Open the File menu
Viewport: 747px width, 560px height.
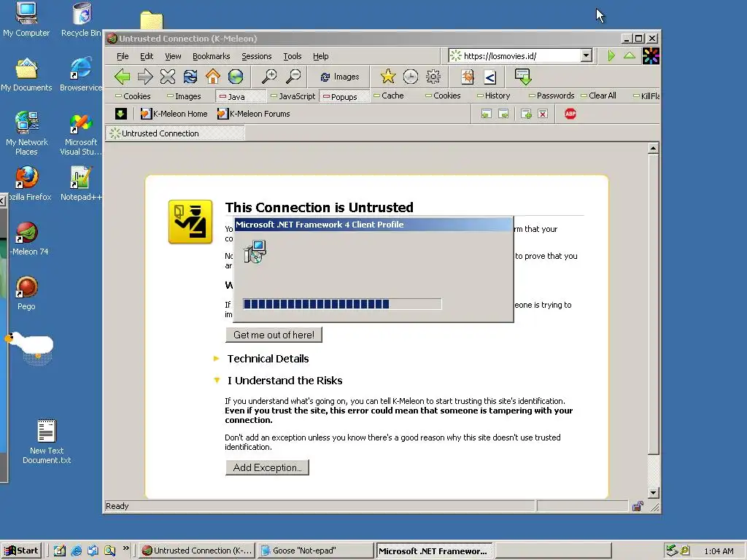123,56
